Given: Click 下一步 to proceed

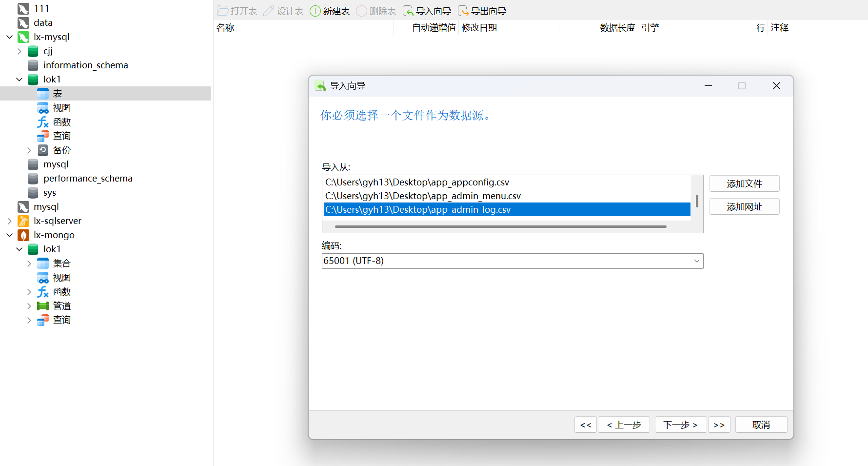Looking at the screenshot, I should tap(680, 425).
